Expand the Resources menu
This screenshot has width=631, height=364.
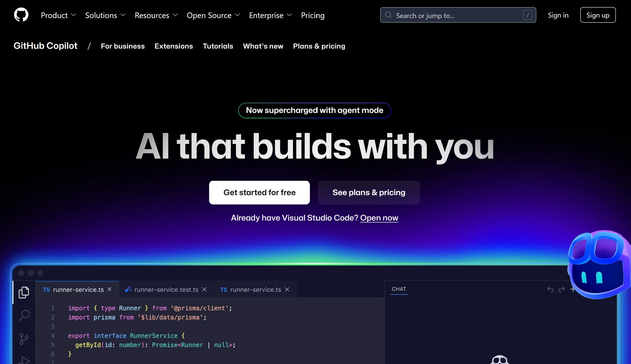coord(156,15)
